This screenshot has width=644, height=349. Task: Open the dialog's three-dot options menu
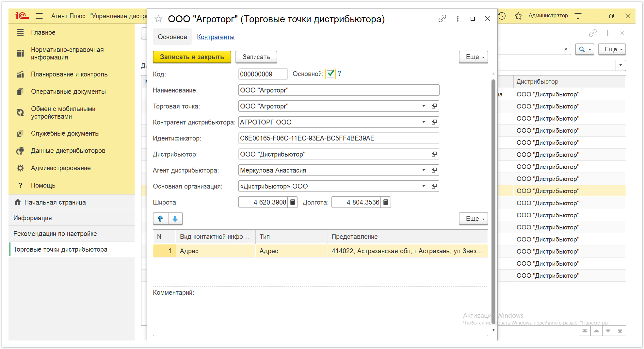[x=458, y=19]
